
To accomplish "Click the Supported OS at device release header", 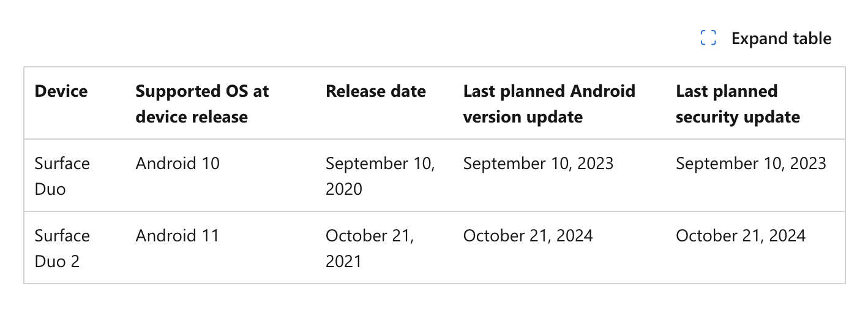I will click(x=202, y=104).
